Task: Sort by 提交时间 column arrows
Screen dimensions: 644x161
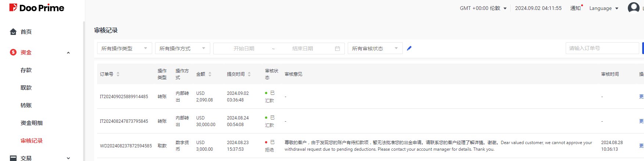Action: point(249,74)
